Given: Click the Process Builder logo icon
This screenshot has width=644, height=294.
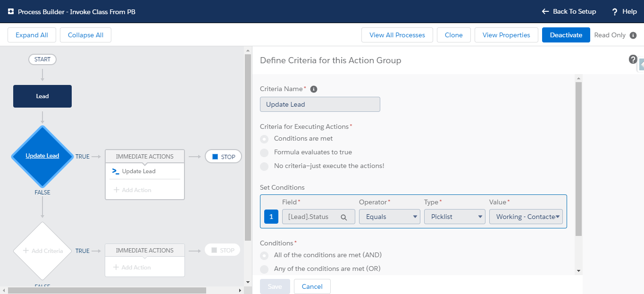Looking at the screenshot, I should (11, 11).
